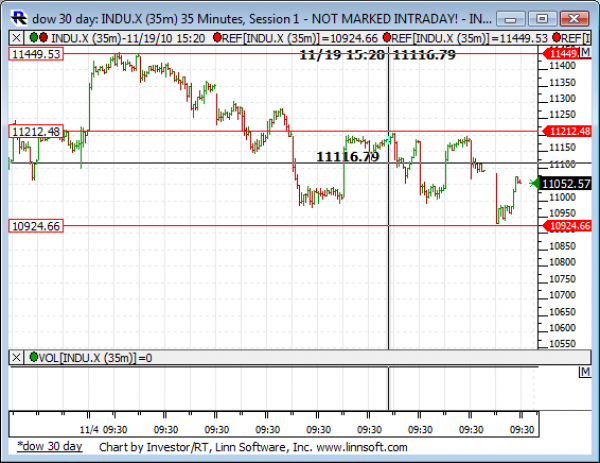Click the 10800 value on the price scale
This screenshot has height=463, width=600.
562,262
